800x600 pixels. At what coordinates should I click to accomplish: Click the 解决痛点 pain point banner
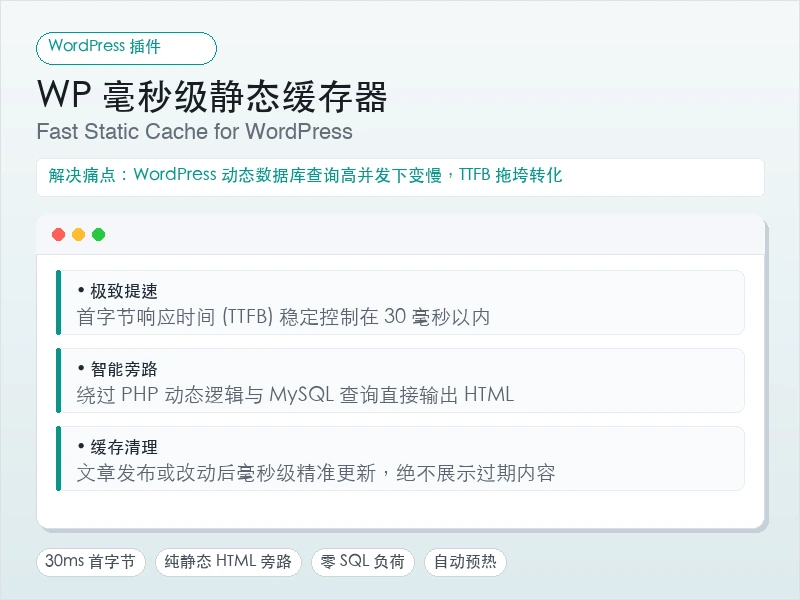(401, 177)
